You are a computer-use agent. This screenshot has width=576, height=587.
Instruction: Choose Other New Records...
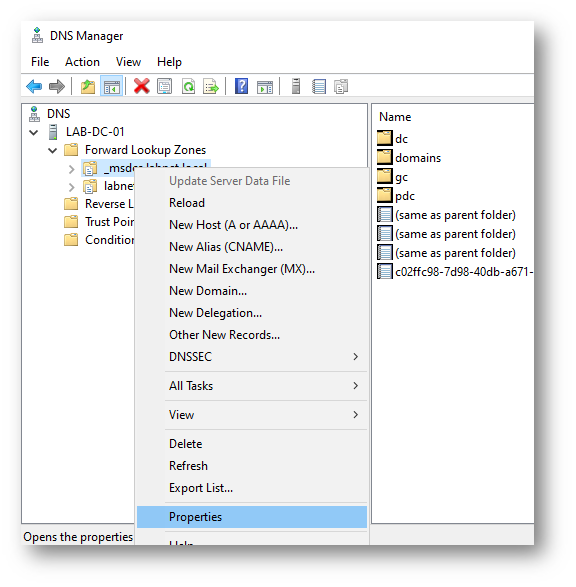click(x=252, y=335)
